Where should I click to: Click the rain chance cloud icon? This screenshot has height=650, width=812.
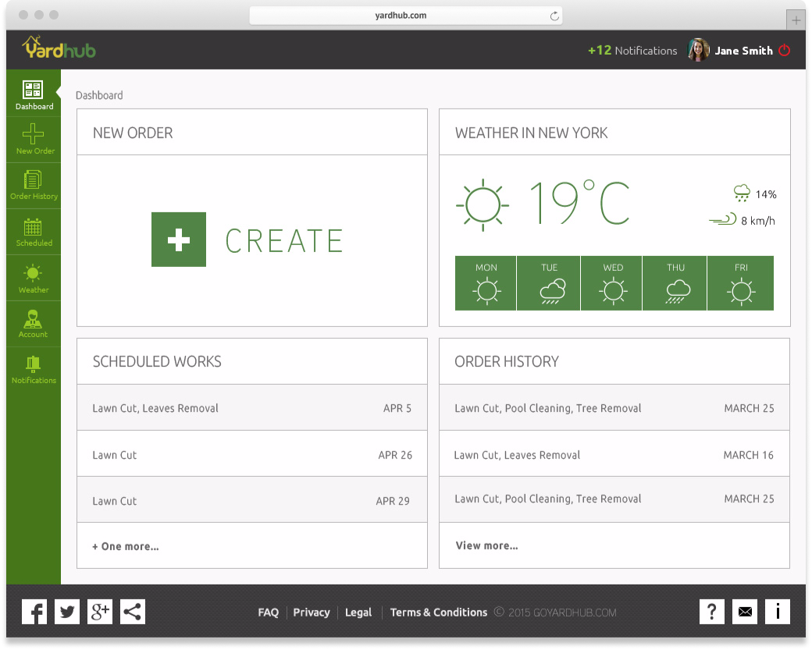[x=742, y=193]
